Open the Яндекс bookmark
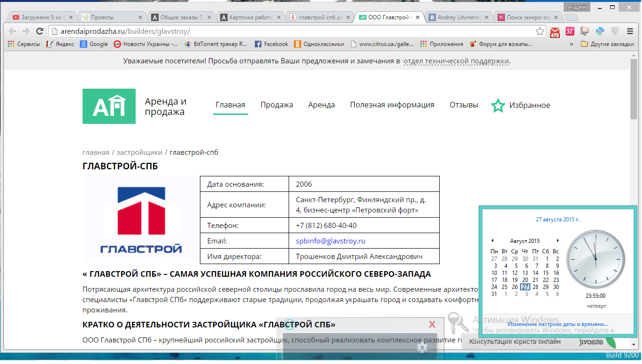This screenshot has height=364, width=642. point(60,44)
